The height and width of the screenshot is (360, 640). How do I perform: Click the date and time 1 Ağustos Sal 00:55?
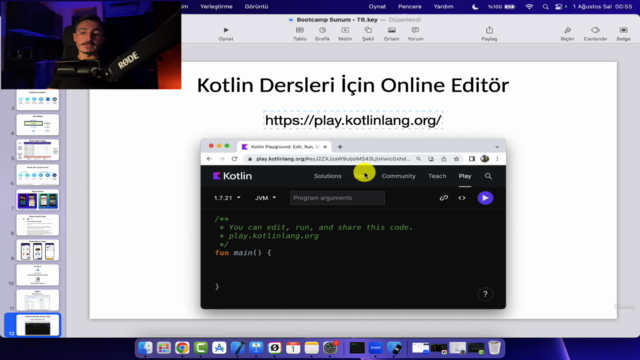click(x=602, y=7)
